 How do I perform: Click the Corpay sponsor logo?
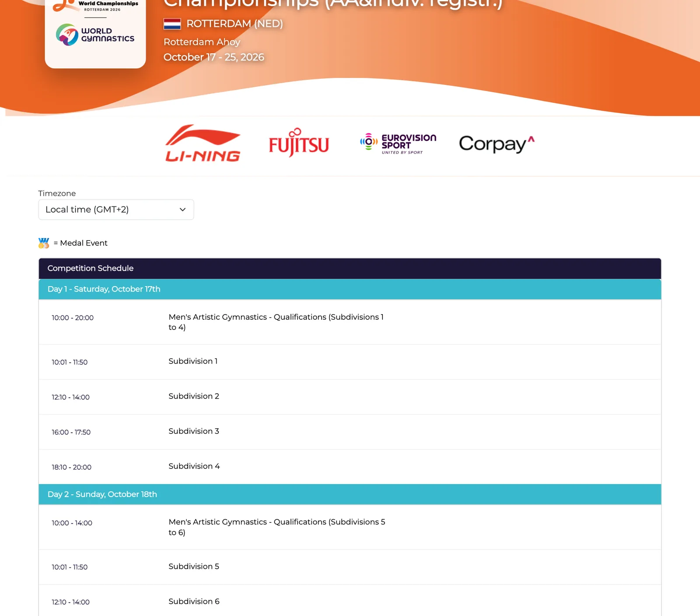497,144
